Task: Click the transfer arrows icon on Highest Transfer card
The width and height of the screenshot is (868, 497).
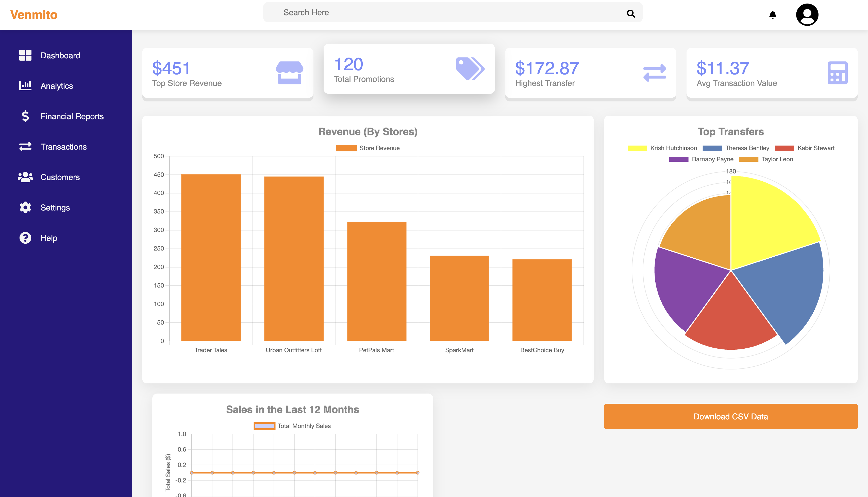Action: [655, 73]
